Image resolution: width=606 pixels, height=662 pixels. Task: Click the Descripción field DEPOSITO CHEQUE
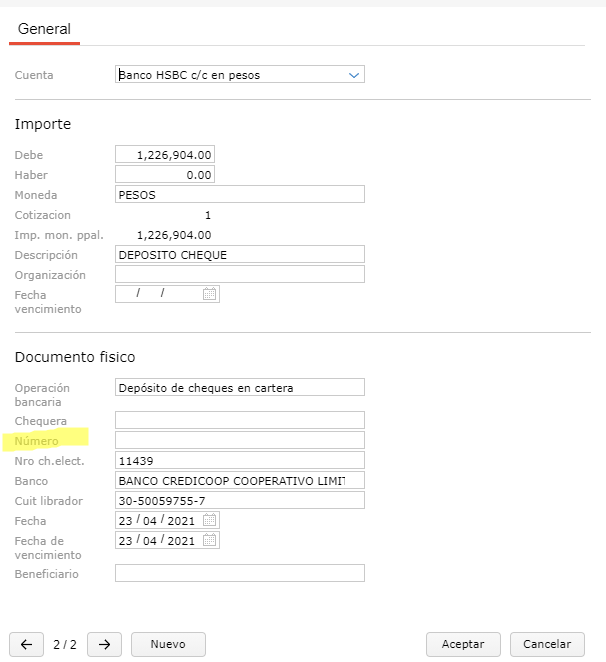point(239,254)
